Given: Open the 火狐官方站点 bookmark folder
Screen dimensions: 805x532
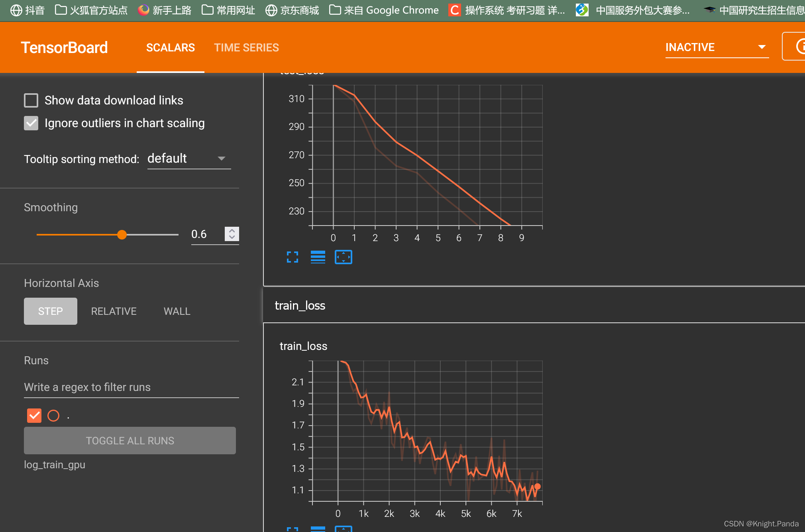Looking at the screenshot, I should [x=91, y=10].
